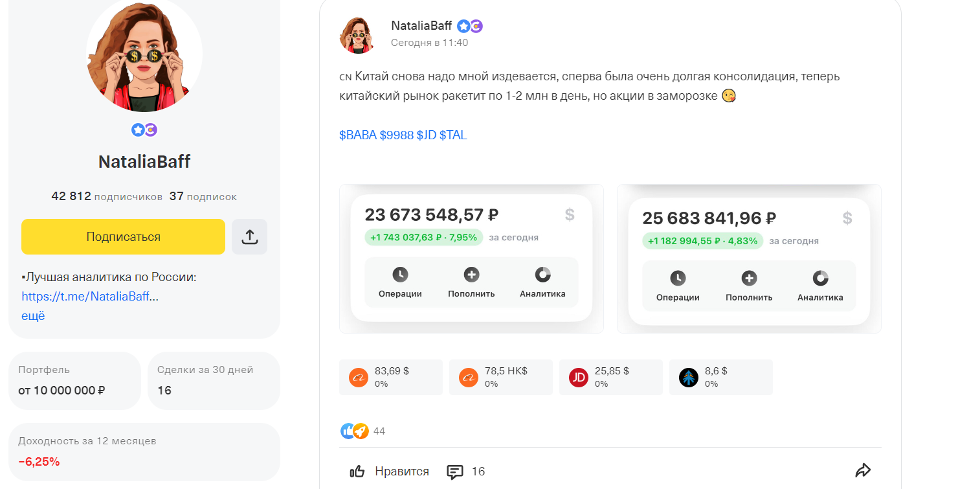Click the verified badge beside post author
The height and width of the screenshot is (489, 980).
coord(463,26)
